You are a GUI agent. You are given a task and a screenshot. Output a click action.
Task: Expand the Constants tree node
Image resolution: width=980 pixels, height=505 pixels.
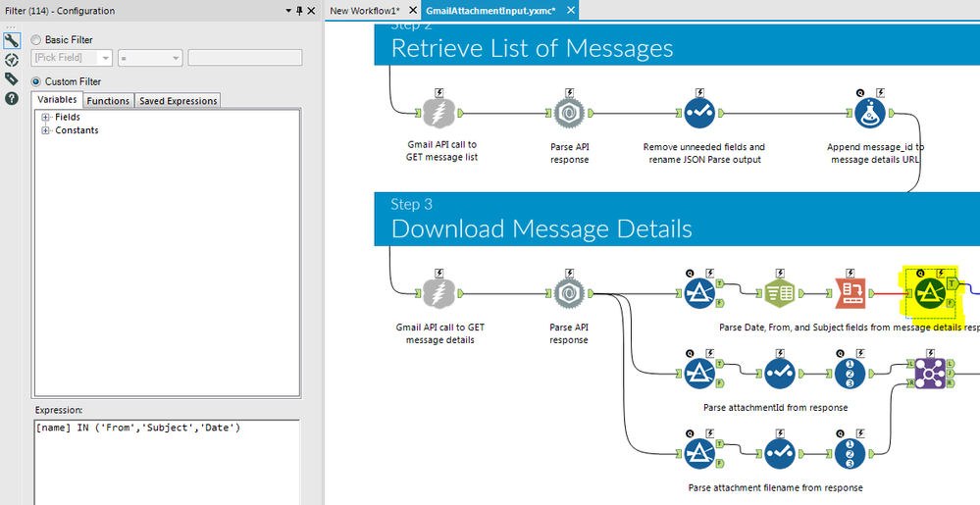[46, 130]
